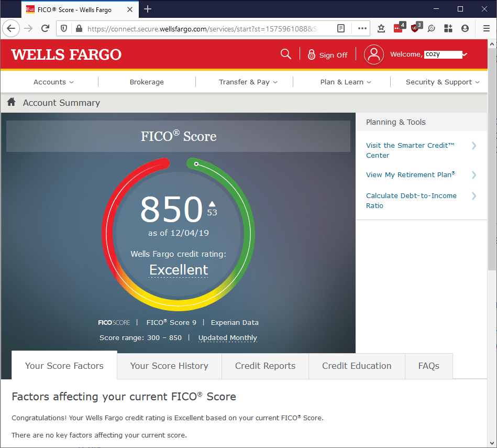Click the scrollbar down arrow

[492, 443]
